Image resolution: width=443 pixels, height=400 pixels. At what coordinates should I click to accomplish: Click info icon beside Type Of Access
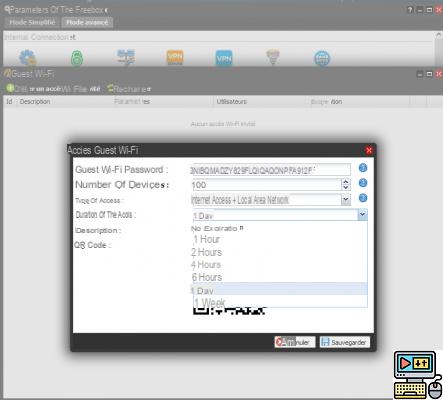point(363,198)
